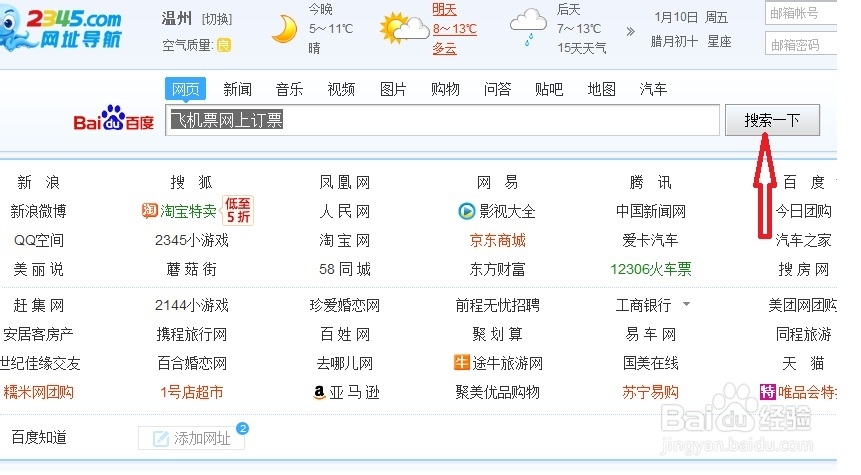Open the 携程旅行网 link
The image size is (861, 475).
point(191,334)
